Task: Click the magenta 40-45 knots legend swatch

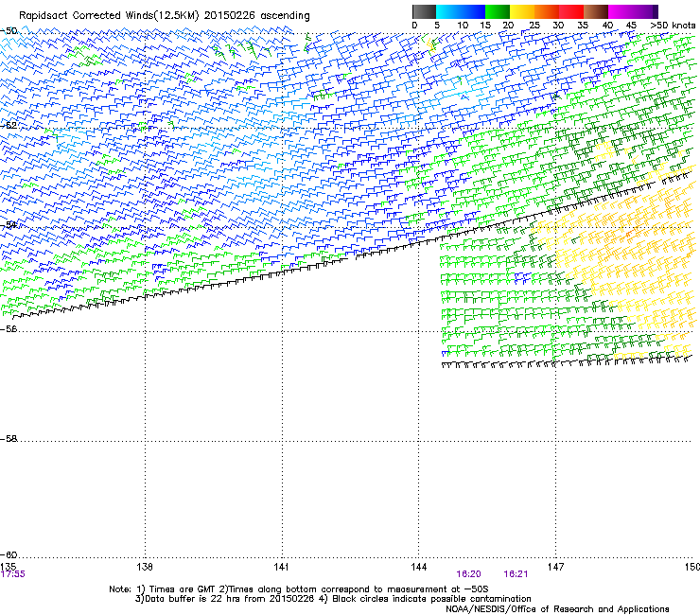Action: (621, 11)
